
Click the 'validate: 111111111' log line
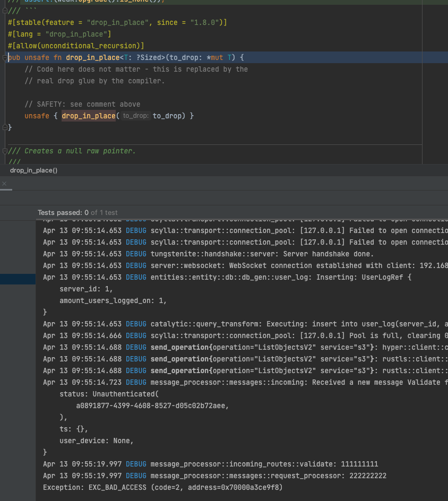click(x=211, y=464)
